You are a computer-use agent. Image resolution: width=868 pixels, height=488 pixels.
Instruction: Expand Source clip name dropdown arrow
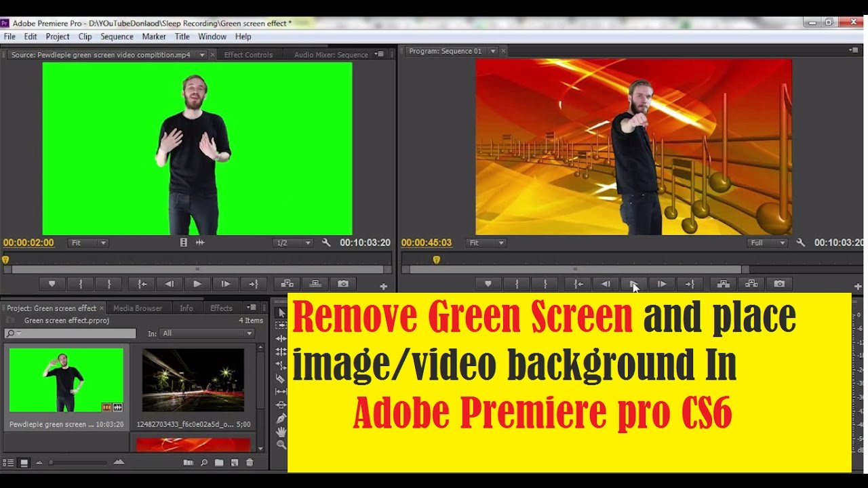coord(202,55)
